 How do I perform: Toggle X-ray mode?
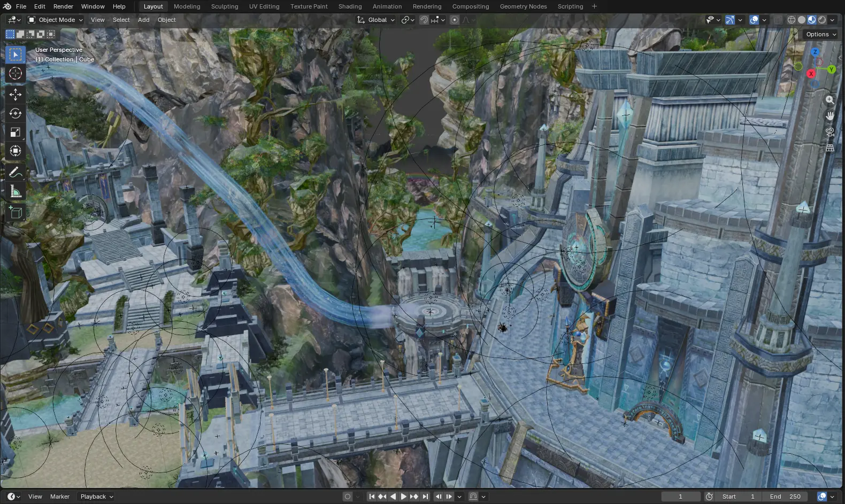pyautogui.click(x=778, y=20)
